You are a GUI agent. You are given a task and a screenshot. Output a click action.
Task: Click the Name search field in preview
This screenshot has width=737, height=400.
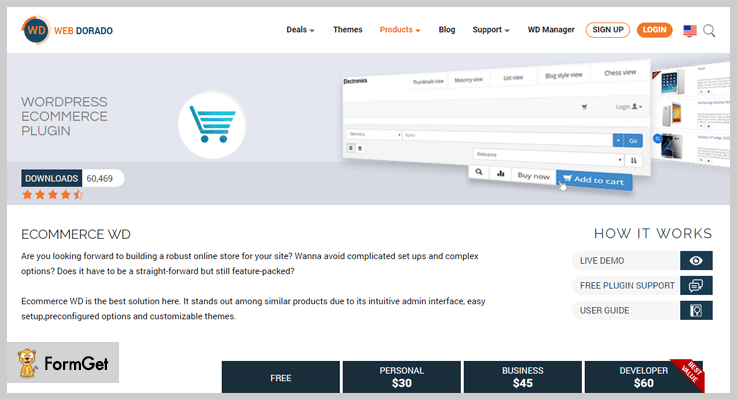coord(508,137)
